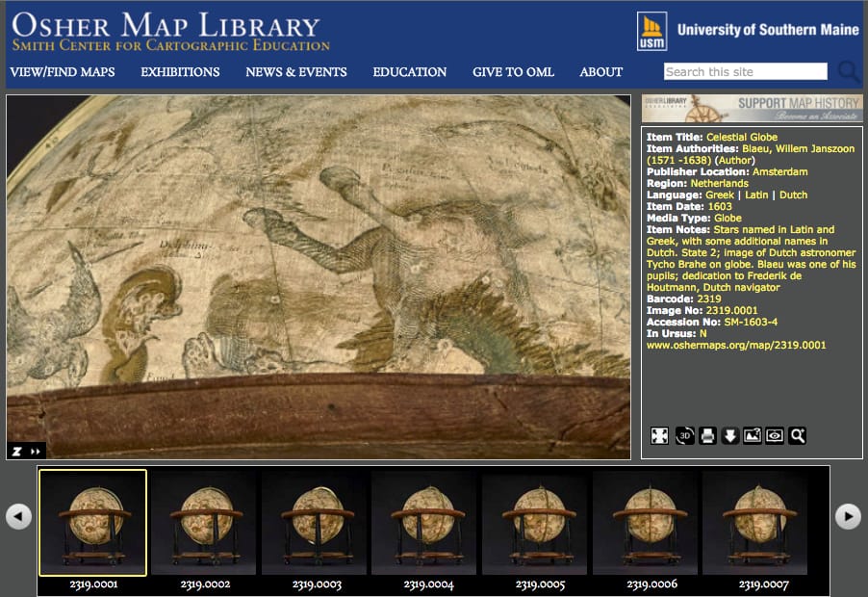868x597 pixels.
Task: Expand the viewer controls with double arrows
Action: tap(36, 449)
